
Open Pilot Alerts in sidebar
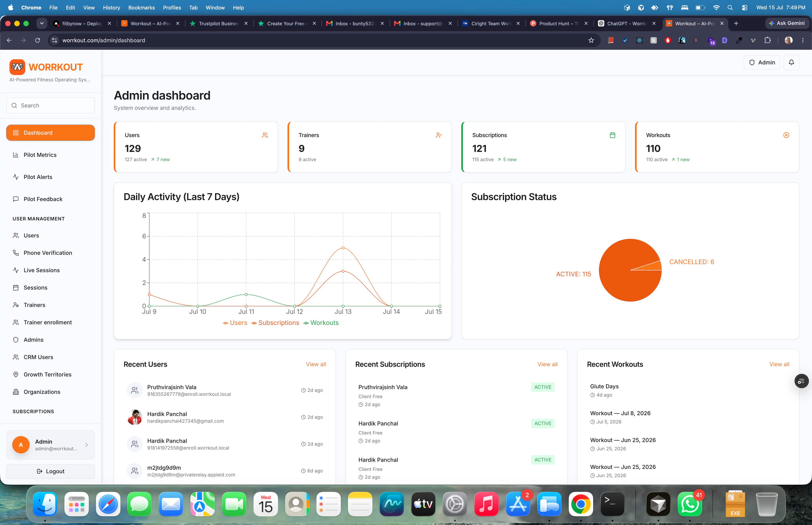pyautogui.click(x=50, y=177)
